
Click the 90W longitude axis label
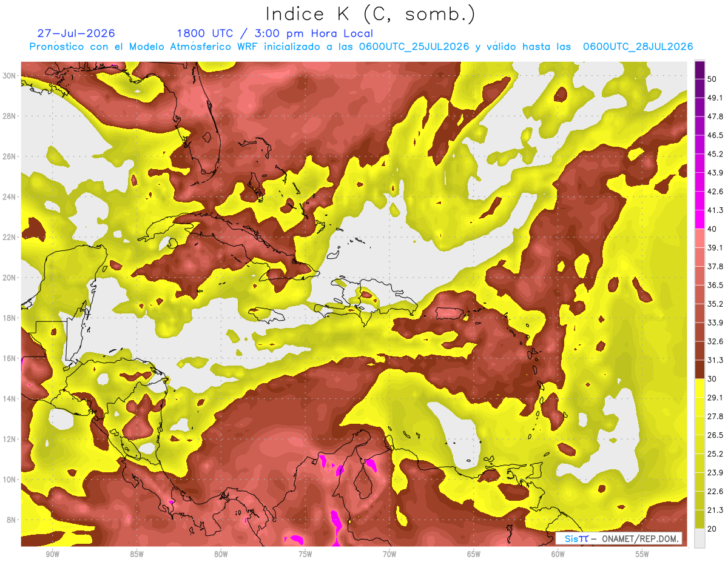coord(52,554)
